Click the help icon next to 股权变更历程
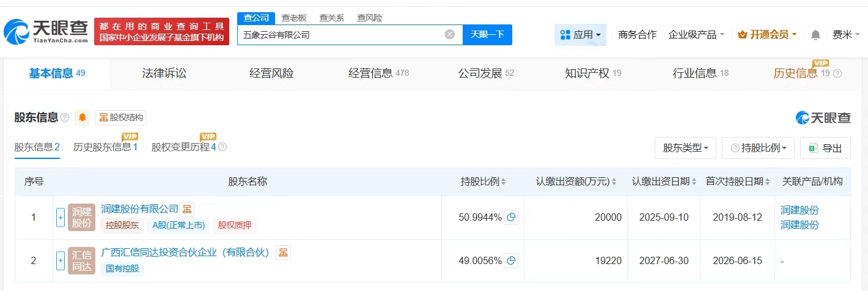The image size is (868, 291). point(223,147)
